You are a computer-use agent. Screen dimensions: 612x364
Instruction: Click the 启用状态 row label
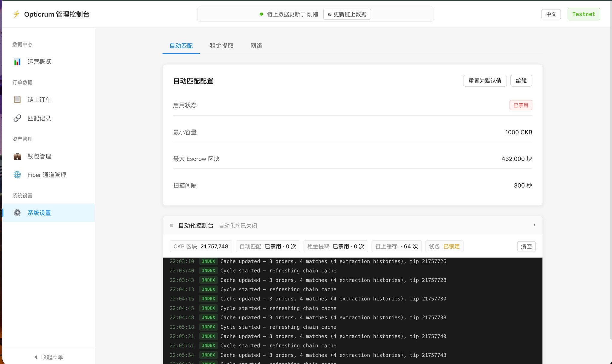[185, 105]
